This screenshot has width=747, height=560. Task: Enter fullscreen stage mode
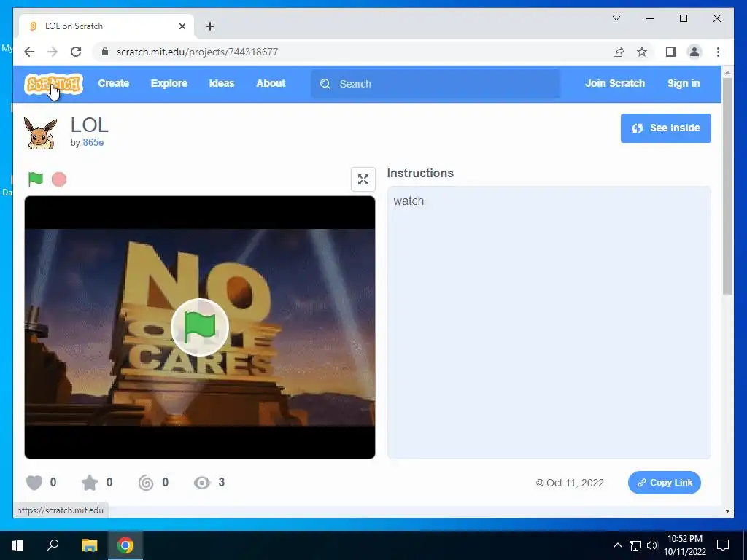click(363, 179)
